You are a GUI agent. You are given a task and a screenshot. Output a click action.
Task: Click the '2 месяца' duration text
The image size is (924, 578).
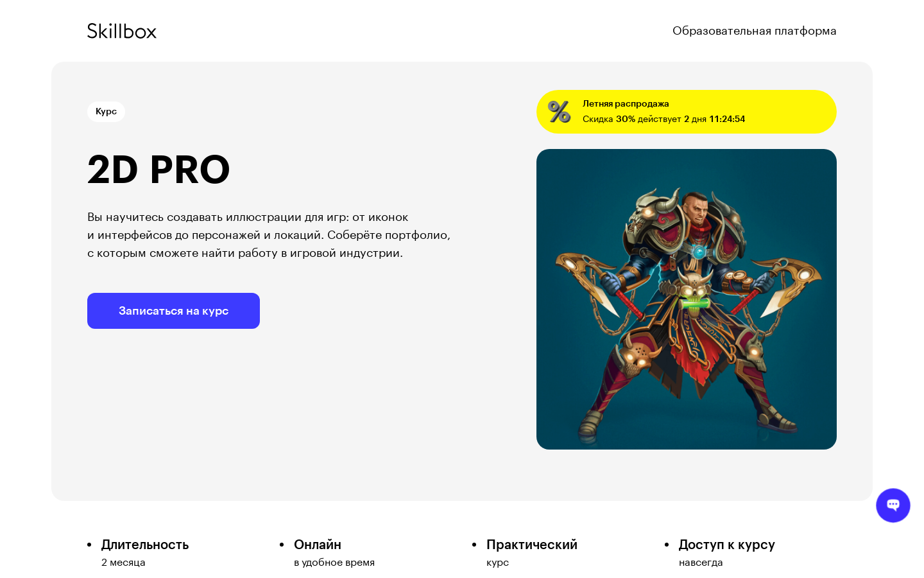(x=123, y=563)
